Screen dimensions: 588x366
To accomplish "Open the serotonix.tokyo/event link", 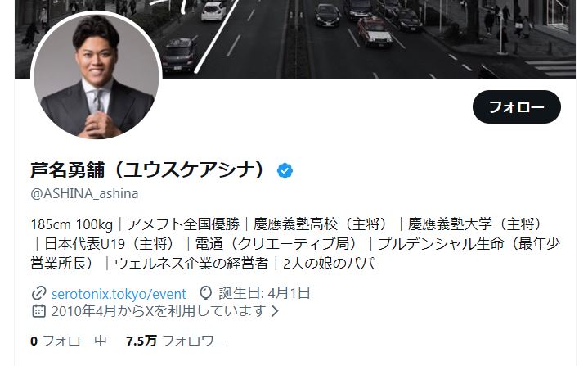I will click(119, 294).
